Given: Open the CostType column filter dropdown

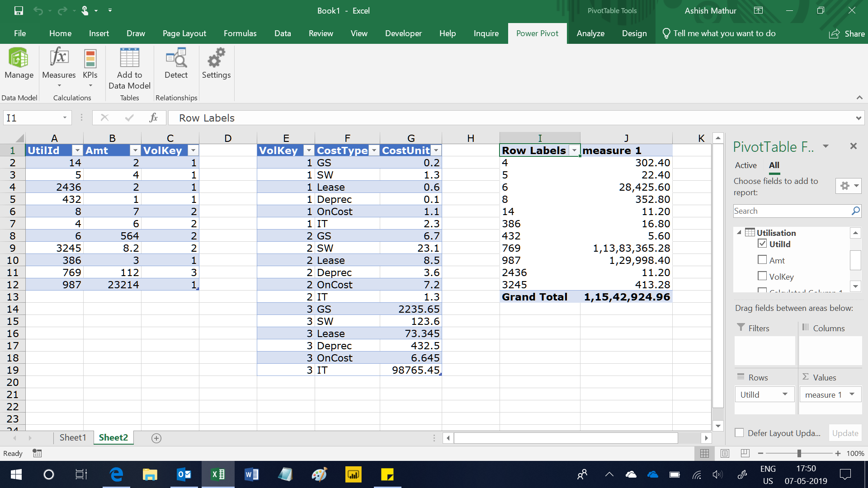Looking at the screenshot, I should click(374, 150).
